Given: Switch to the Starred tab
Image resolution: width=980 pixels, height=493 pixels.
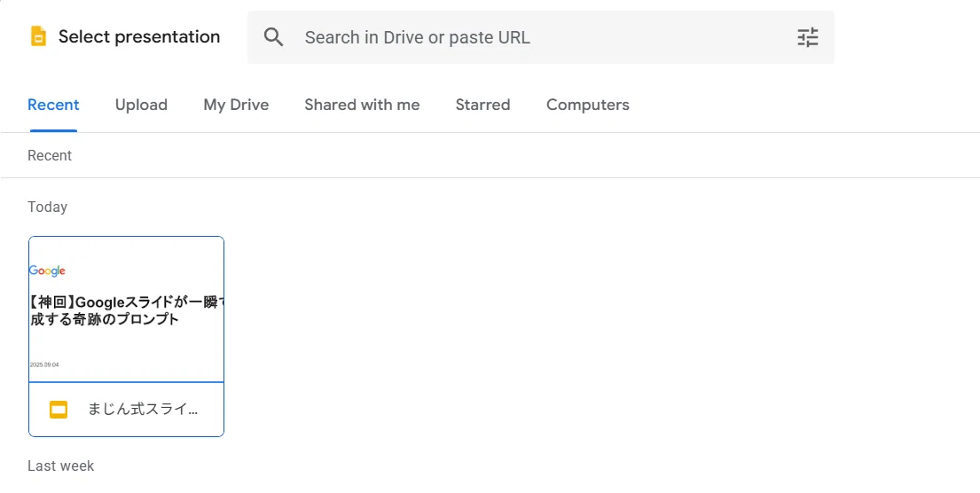Looking at the screenshot, I should coord(482,105).
